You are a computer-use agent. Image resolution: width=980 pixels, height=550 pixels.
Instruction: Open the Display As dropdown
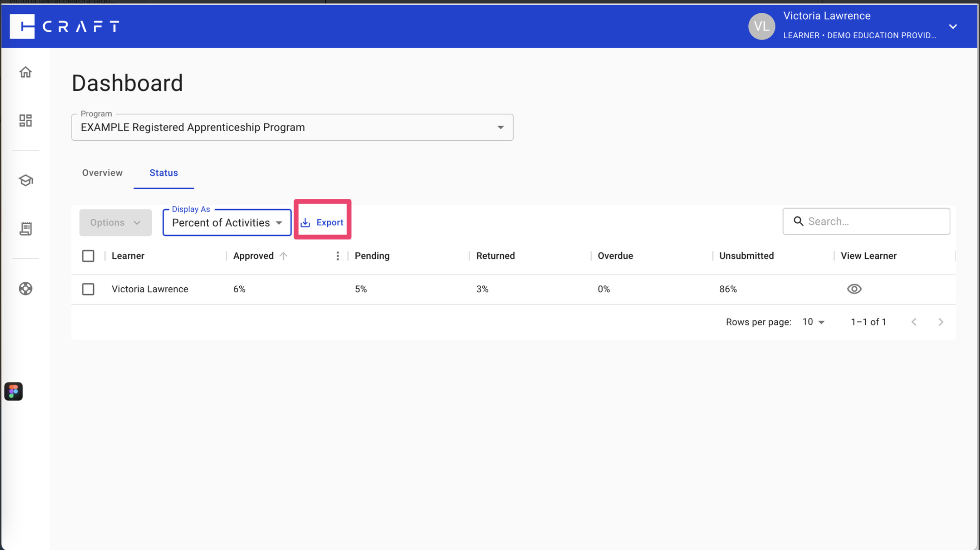point(227,223)
